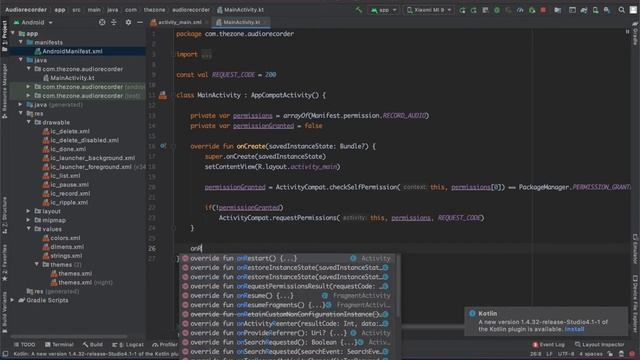Select colors.xml in the values folder
Image resolution: width=640 pixels, height=360 pixels.
(x=61, y=238)
